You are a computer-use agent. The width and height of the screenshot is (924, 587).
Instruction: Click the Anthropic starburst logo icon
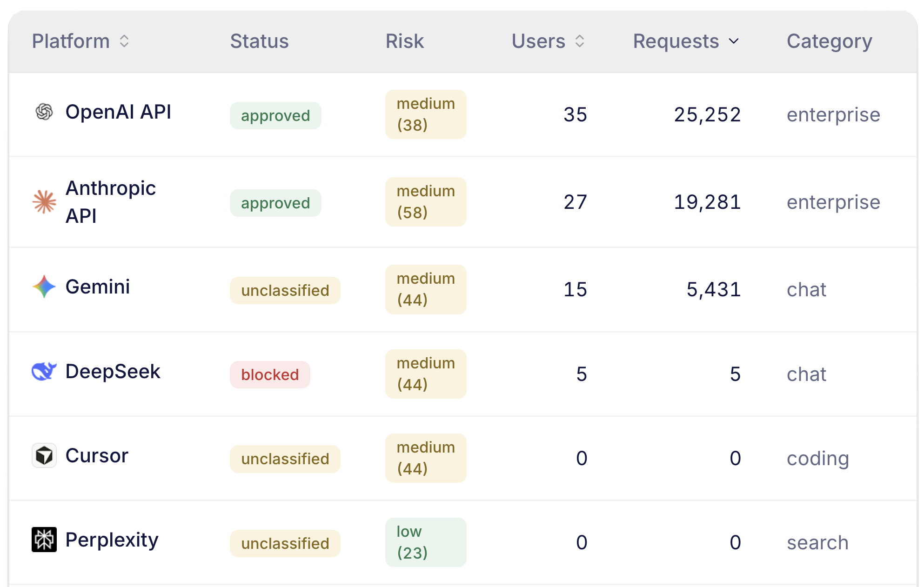44,202
